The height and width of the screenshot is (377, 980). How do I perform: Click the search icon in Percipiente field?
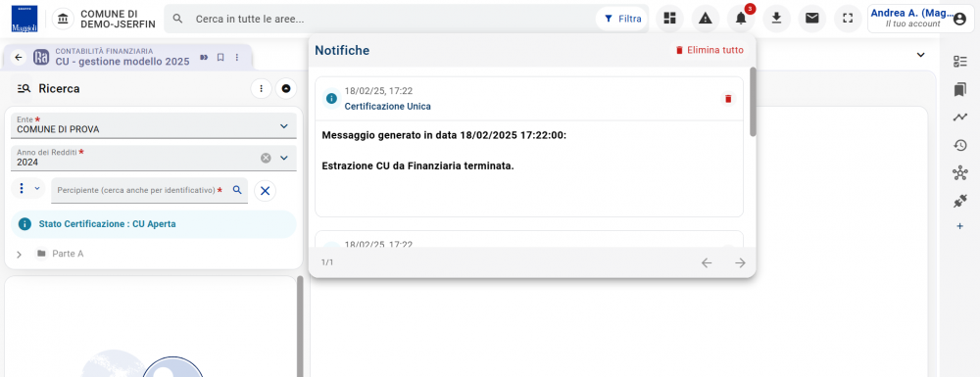(237, 190)
